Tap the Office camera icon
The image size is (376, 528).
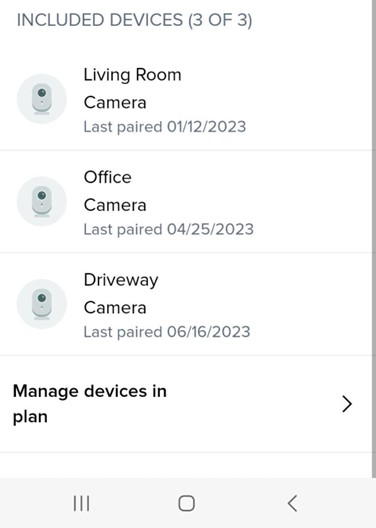[x=42, y=201]
